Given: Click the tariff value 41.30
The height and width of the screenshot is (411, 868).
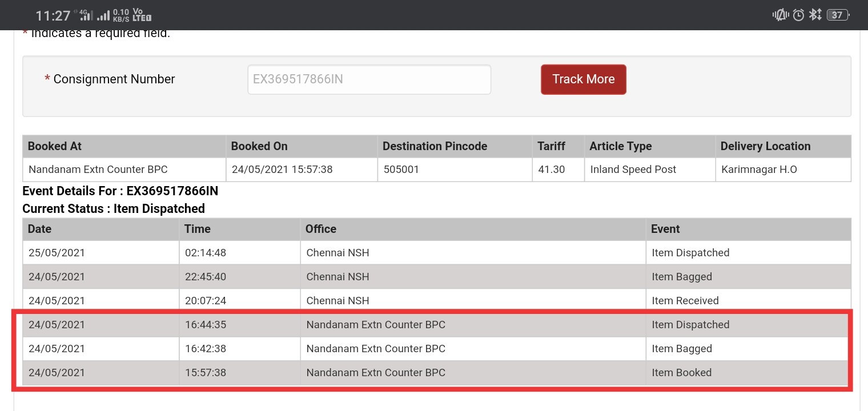Looking at the screenshot, I should (550, 170).
